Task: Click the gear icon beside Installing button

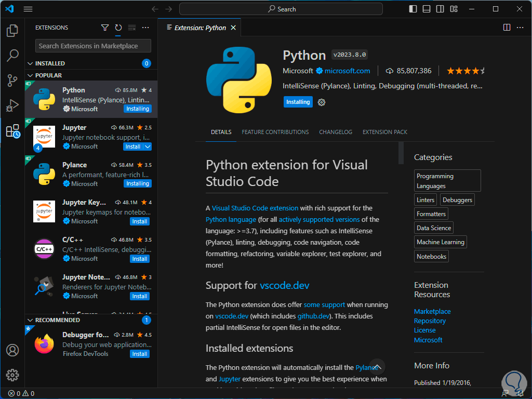Action: tap(322, 102)
